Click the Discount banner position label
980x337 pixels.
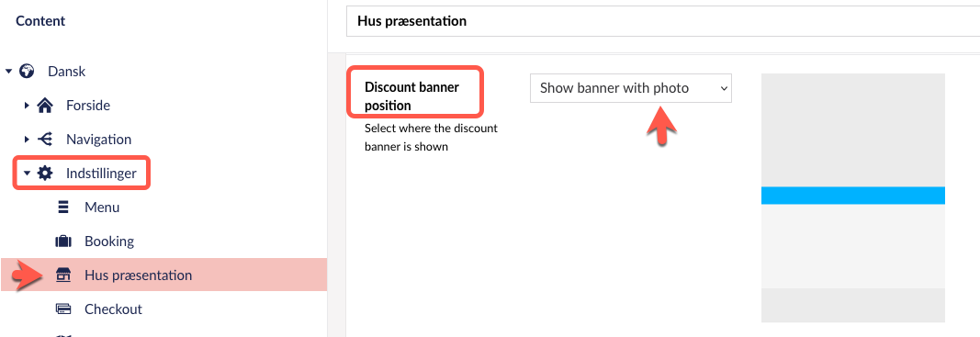(411, 96)
